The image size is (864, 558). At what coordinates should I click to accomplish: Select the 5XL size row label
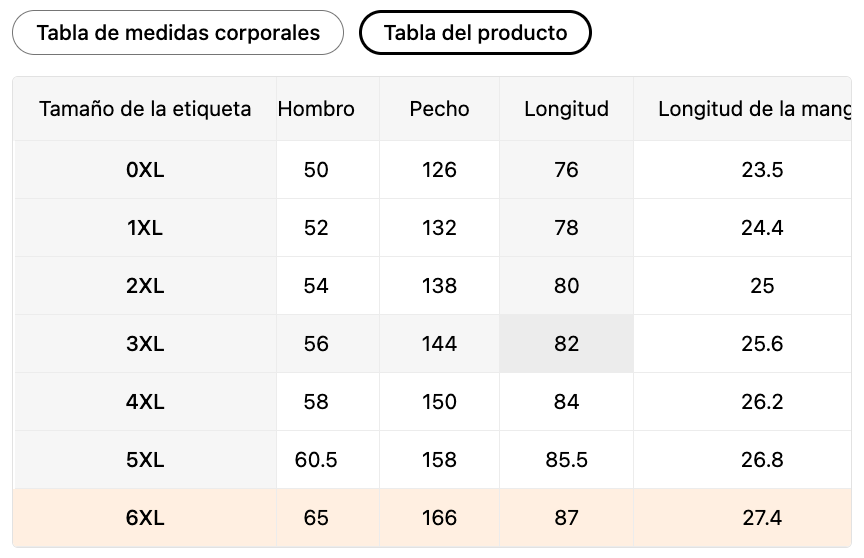[145, 460]
